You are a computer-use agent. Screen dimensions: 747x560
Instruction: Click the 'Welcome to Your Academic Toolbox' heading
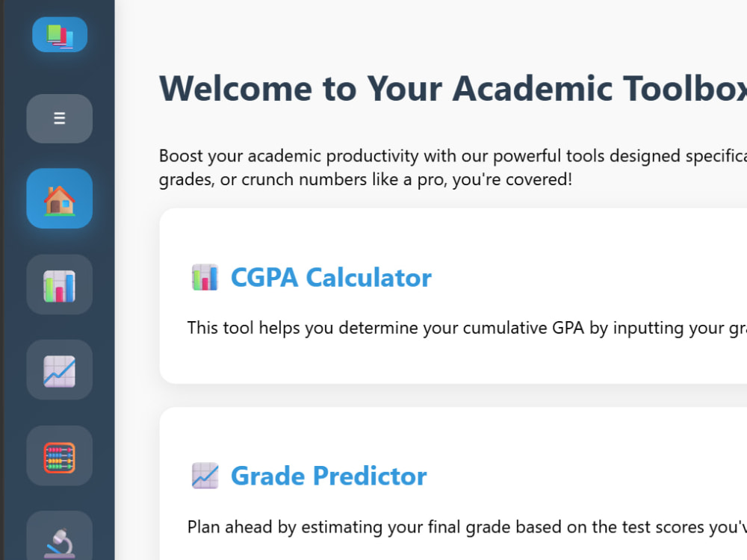click(453, 89)
